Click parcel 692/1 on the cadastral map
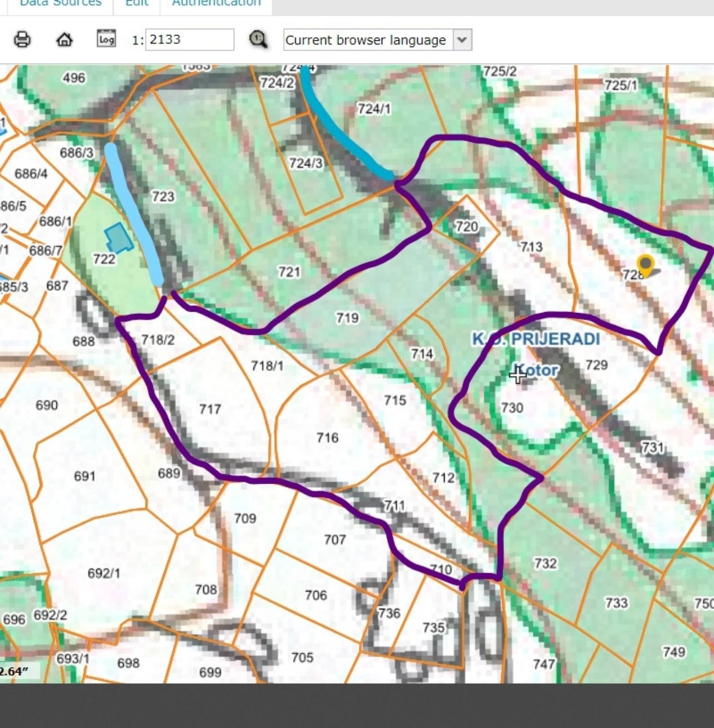Image resolution: width=714 pixels, height=728 pixels. coord(104,573)
